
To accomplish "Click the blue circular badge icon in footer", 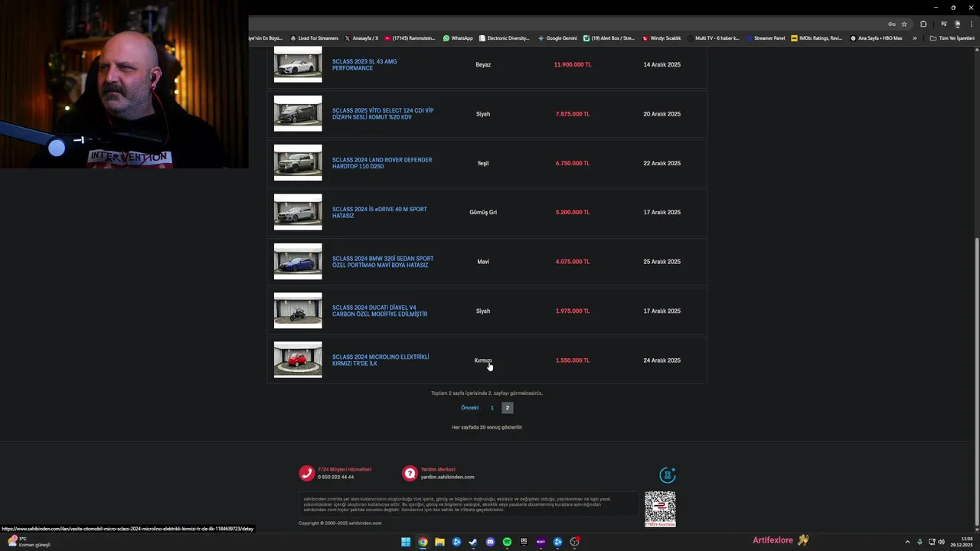I will tap(668, 475).
